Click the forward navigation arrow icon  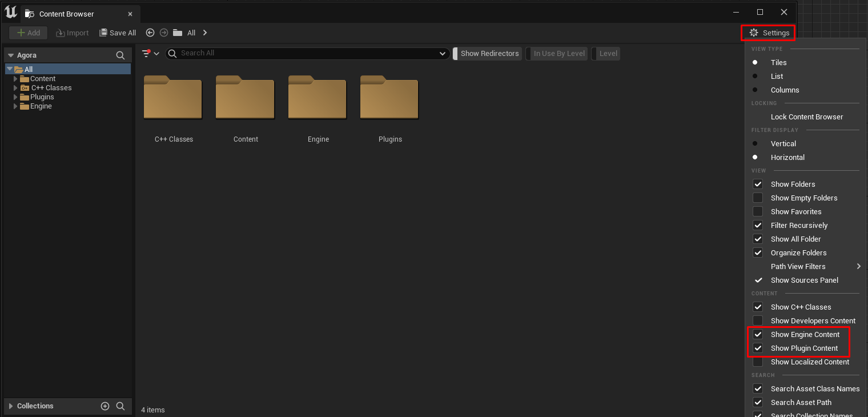pyautogui.click(x=164, y=33)
